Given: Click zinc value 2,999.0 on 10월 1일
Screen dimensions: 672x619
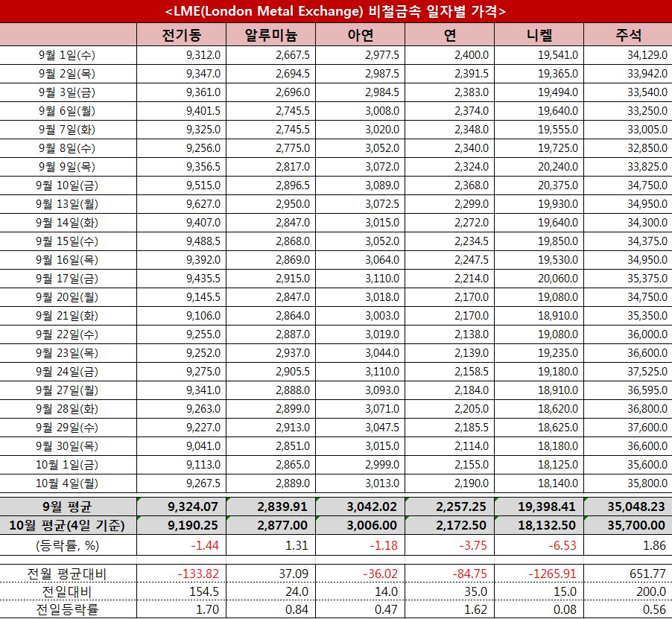Looking at the screenshot, I should 382,465.
